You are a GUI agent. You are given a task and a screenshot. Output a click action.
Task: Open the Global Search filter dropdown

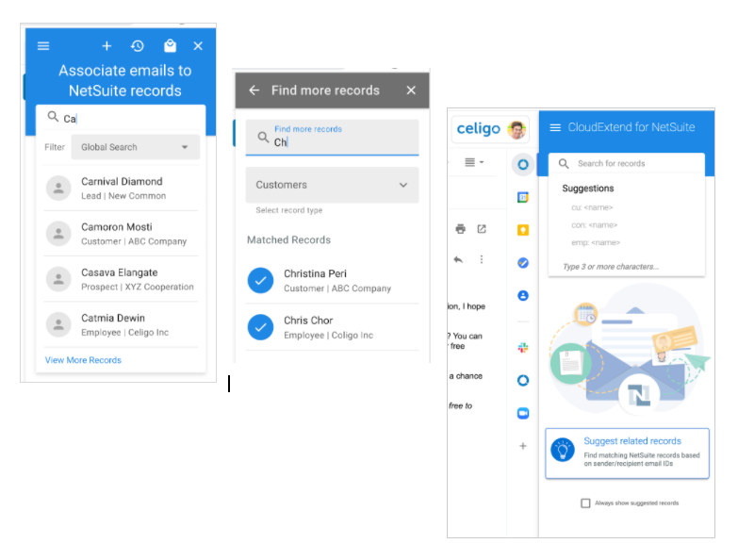coord(136,147)
